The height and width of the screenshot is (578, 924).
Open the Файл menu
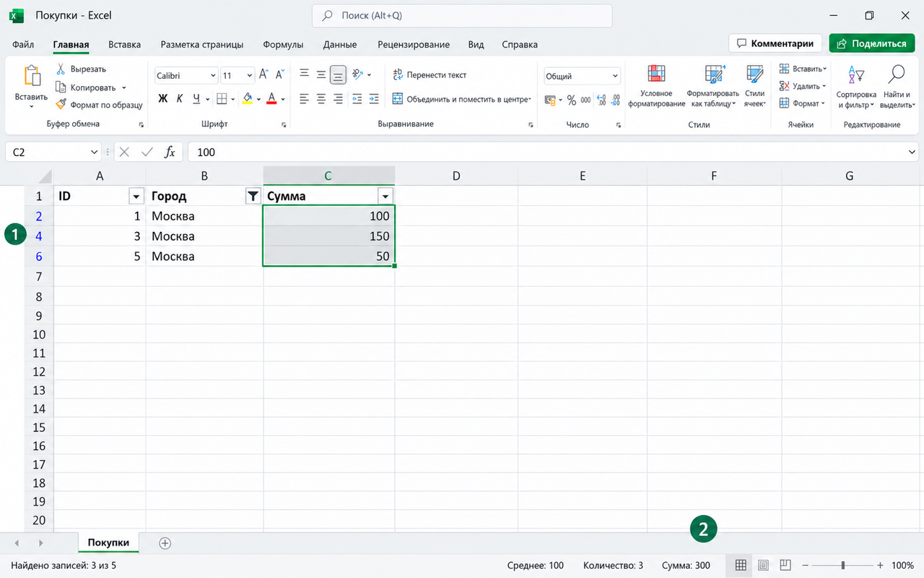tap(23, 44)
